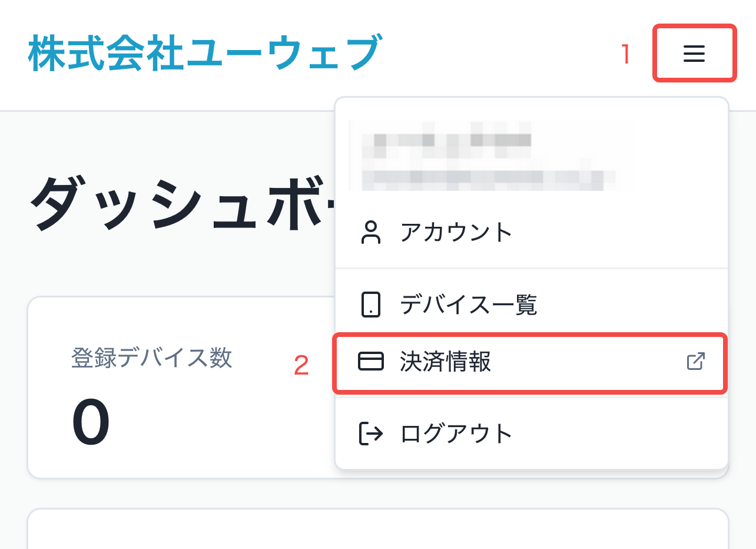Open the hamburger menu button
The image size is (756, 549).
tap(694, 54)
